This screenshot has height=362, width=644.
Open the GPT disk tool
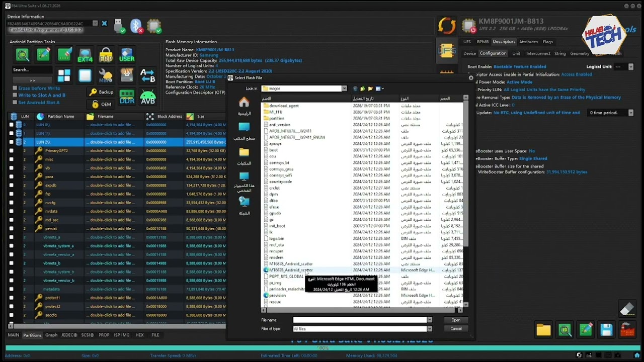(x=127, y=75)
